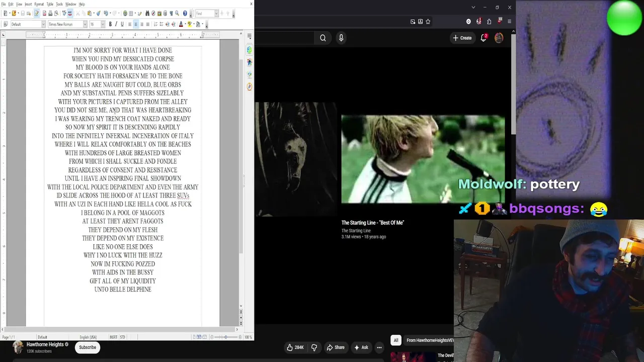Click the Share video button
This screenshot has width=644, height=362.
pos(336,347)
